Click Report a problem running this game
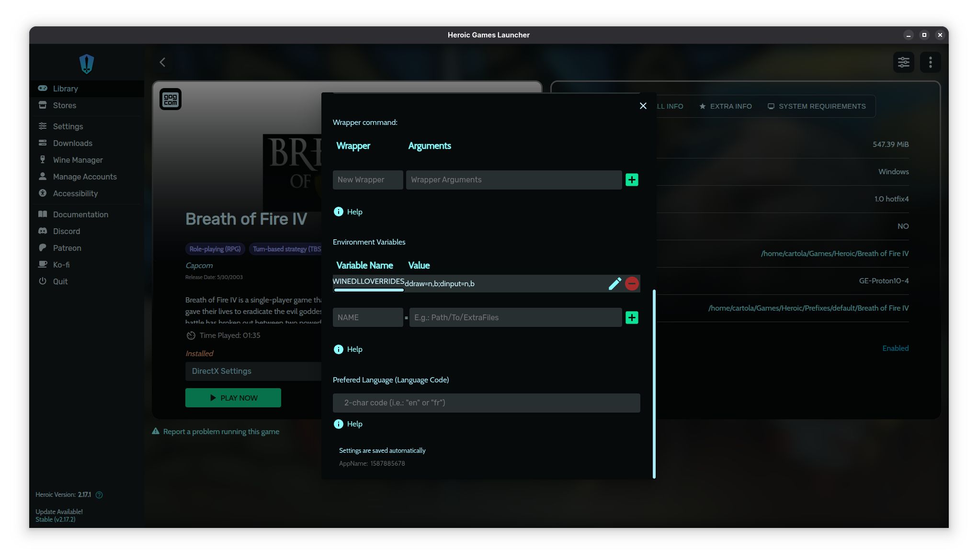The width and height of the screenshot is (978, 560). click(x=221, y=432)
